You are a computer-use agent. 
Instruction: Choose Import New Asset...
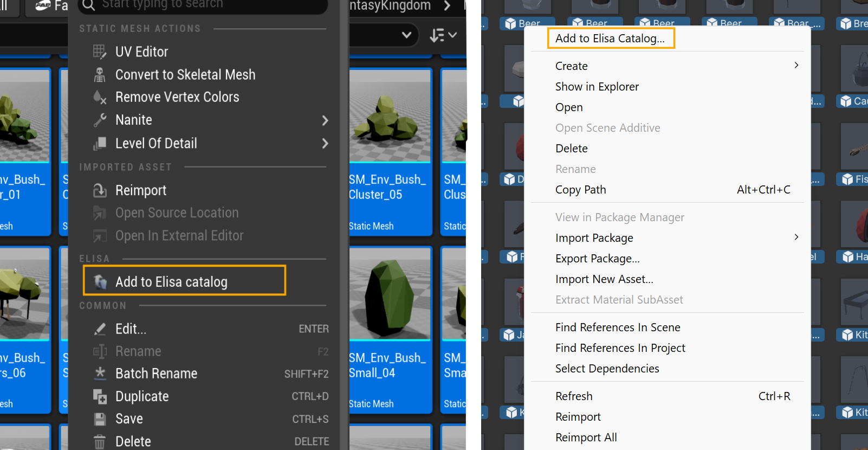click(x=604, y=279)
